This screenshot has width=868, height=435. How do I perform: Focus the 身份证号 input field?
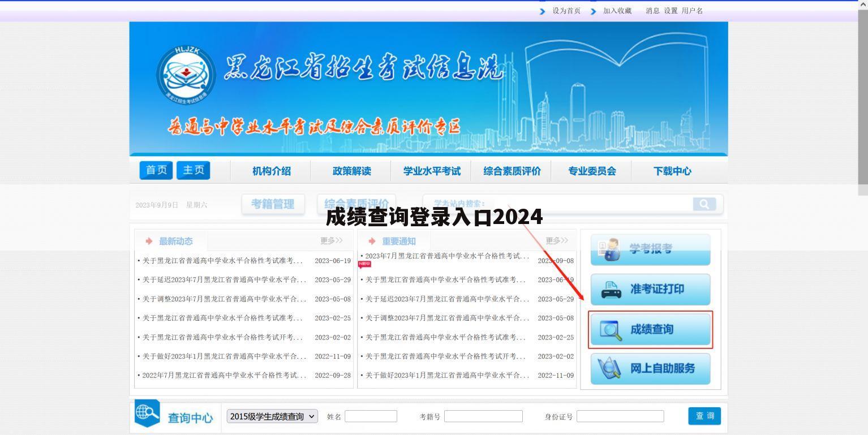click(x=620, y=416)
